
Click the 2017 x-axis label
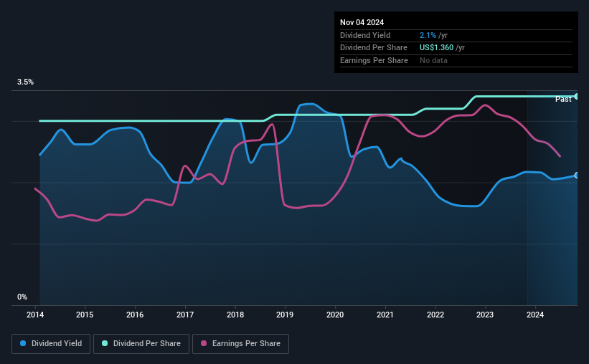(185, 315)
